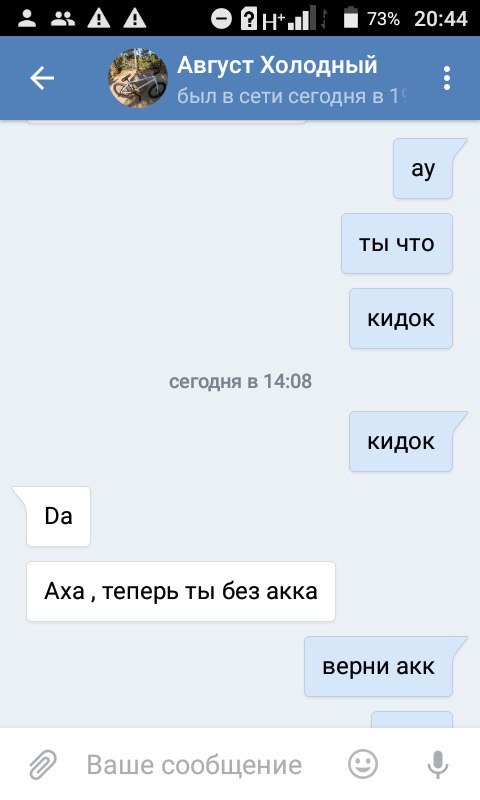This screenshot has height=800, width=480.
Task: Tap the do-not-disturb status bar icon
Action: (x=221, y=19)
